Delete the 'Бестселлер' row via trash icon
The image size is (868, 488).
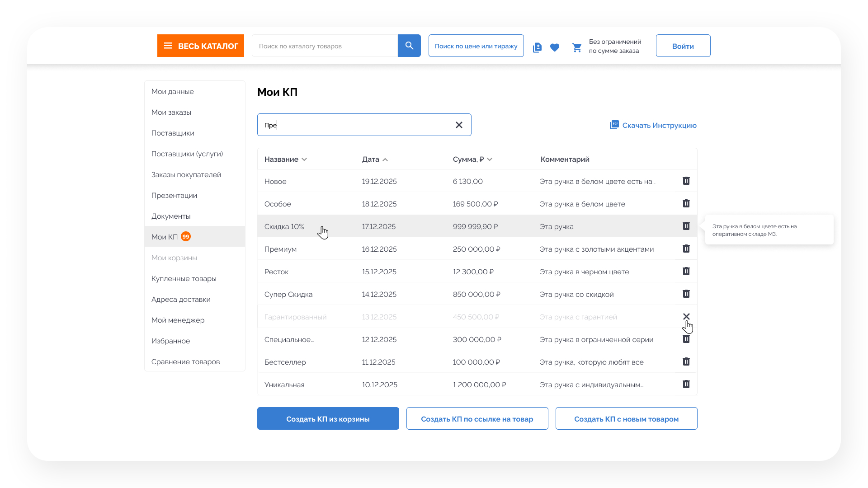tap(686, 361)
